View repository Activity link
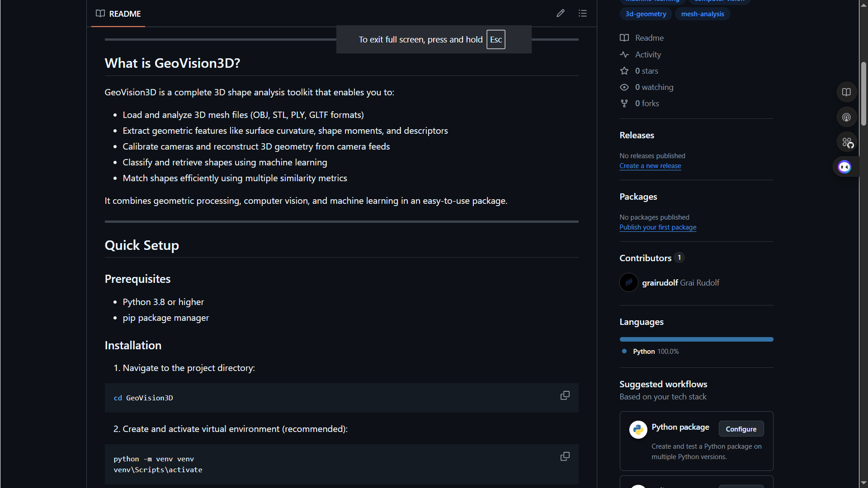Image resolution: width=868 pixels, height=488 pixels. [x=648, y=55]
